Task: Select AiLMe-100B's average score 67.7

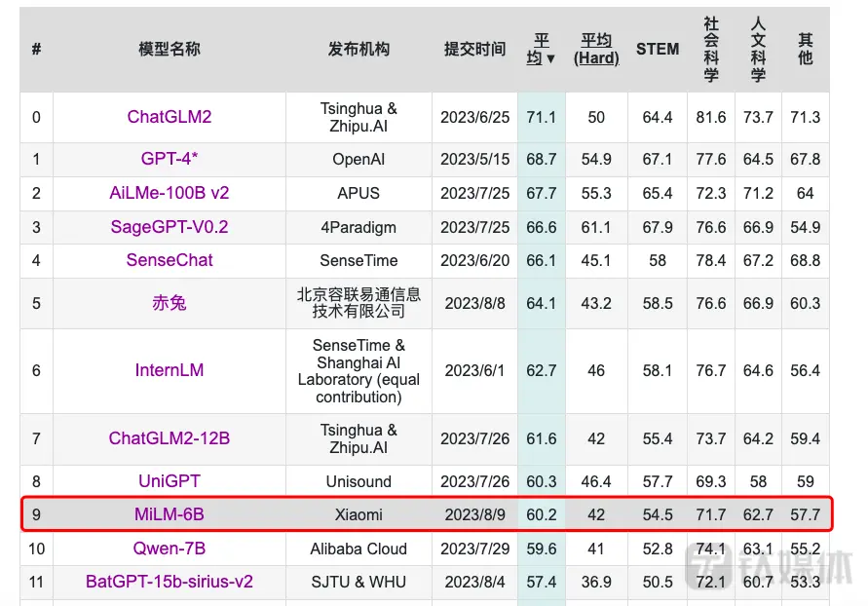Action: (541, 193)
